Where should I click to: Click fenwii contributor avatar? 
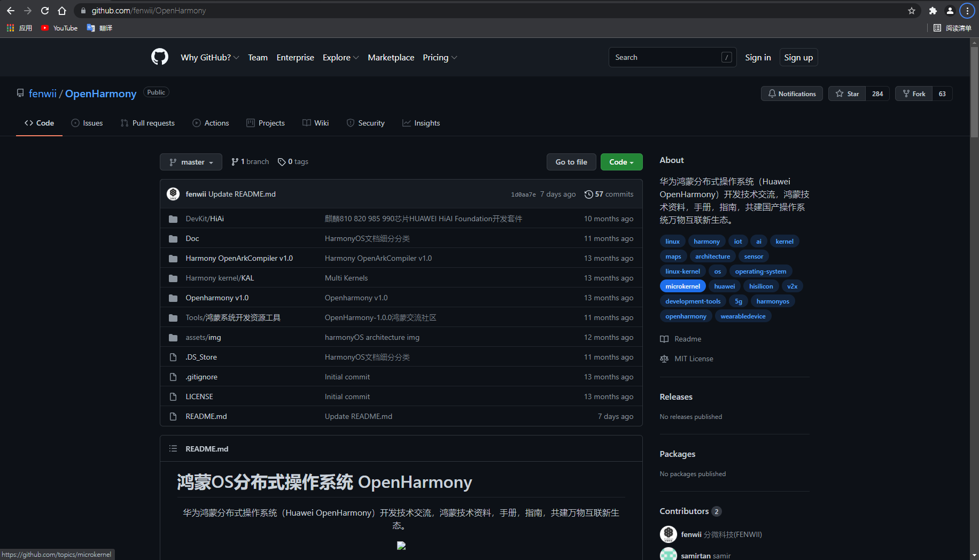pyautogui.click(x=668, y=534)
